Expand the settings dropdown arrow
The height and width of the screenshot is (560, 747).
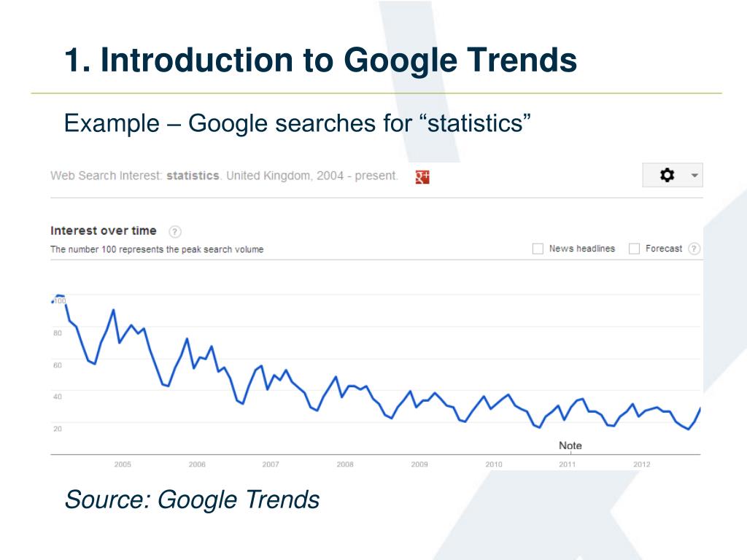pos(694,176)
